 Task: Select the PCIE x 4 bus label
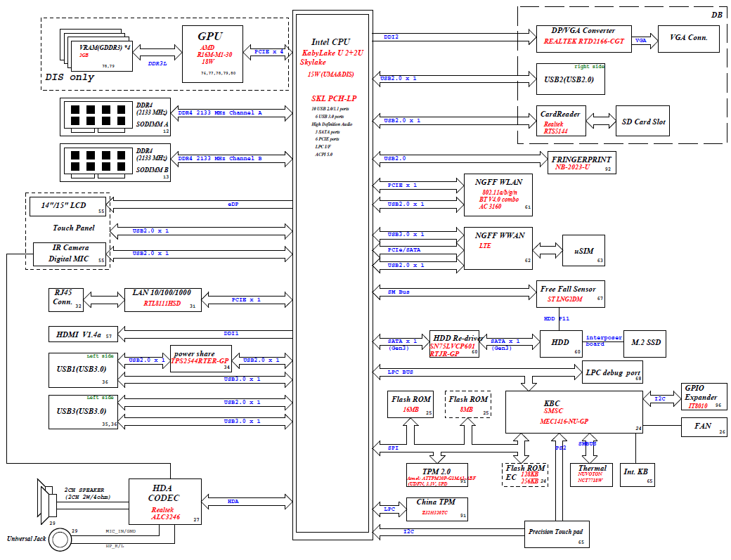click(269, 52)
